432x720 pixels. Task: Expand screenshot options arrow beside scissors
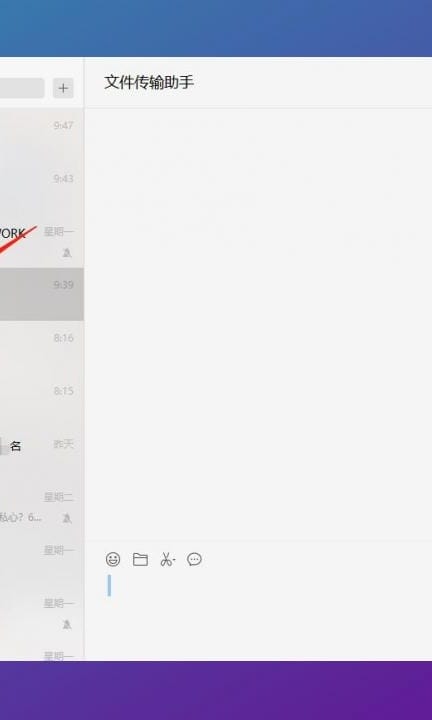pyautogui.click(x=174, y=561)
